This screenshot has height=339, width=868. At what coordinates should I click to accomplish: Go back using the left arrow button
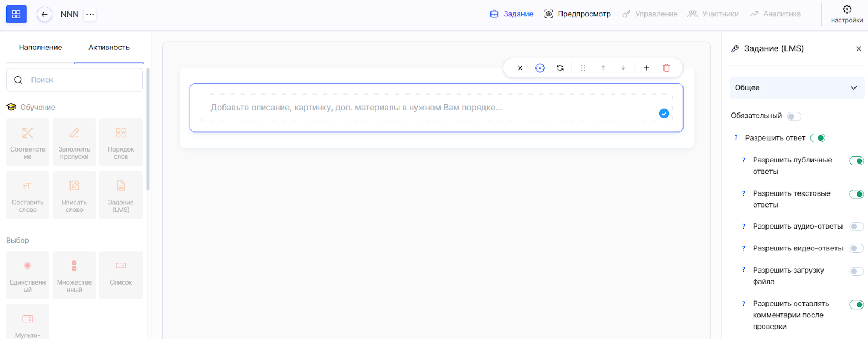(x=44, y=14)
